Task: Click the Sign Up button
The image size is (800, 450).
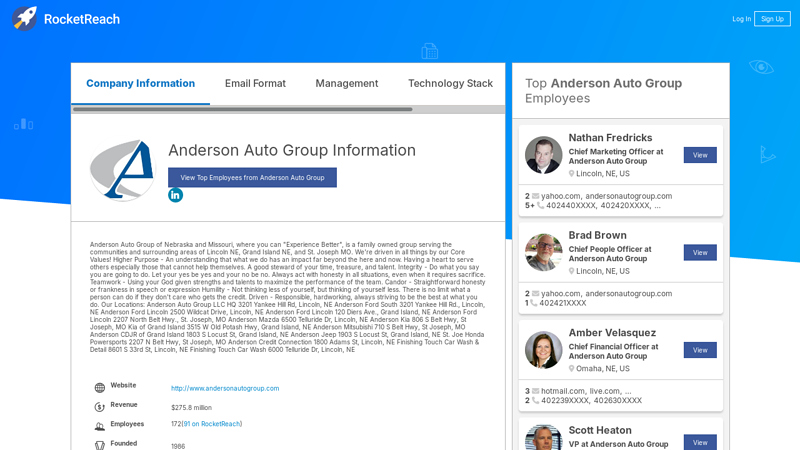Action: [772, 19]
